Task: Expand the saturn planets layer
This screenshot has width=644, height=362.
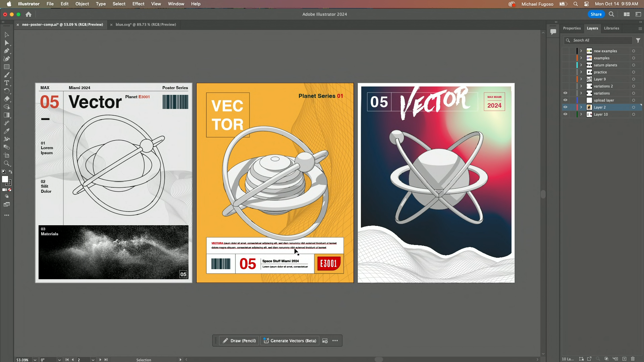Action: (581, 65)
